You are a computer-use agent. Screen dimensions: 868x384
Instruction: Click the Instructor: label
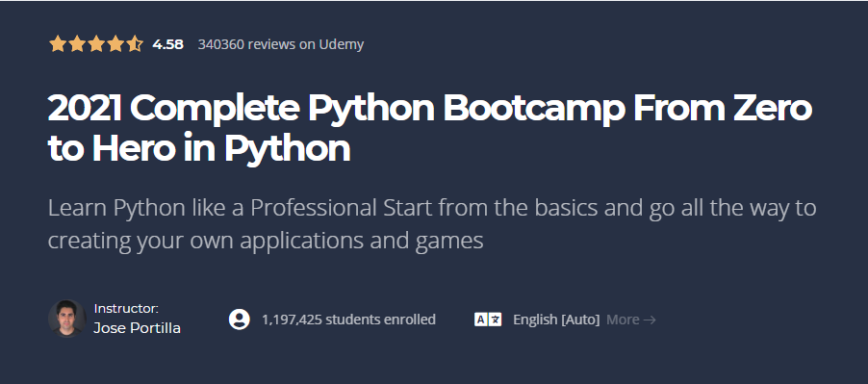tap(126, 309)
